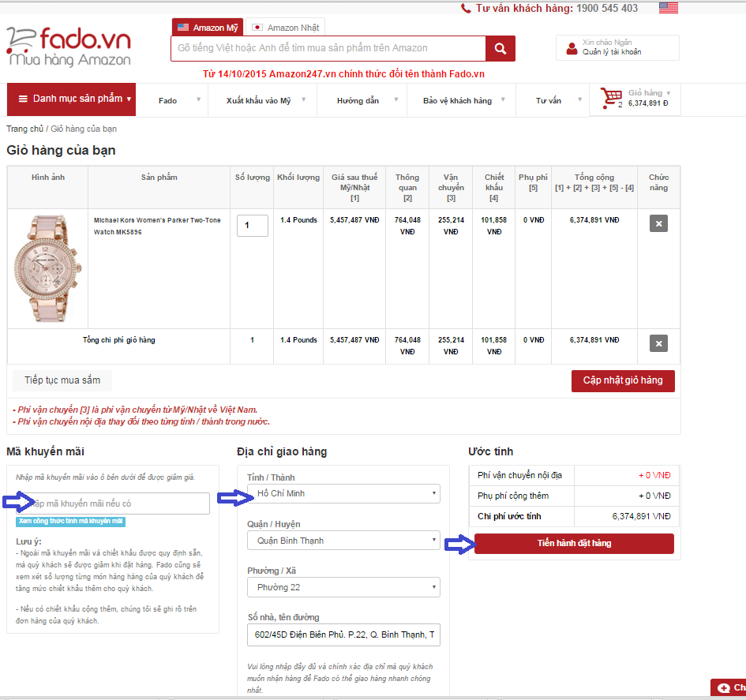Click Cập nhật giỏ hàng button
Image resolution: width=746 pixels, height=700 pixels.
tap(623, 381)
